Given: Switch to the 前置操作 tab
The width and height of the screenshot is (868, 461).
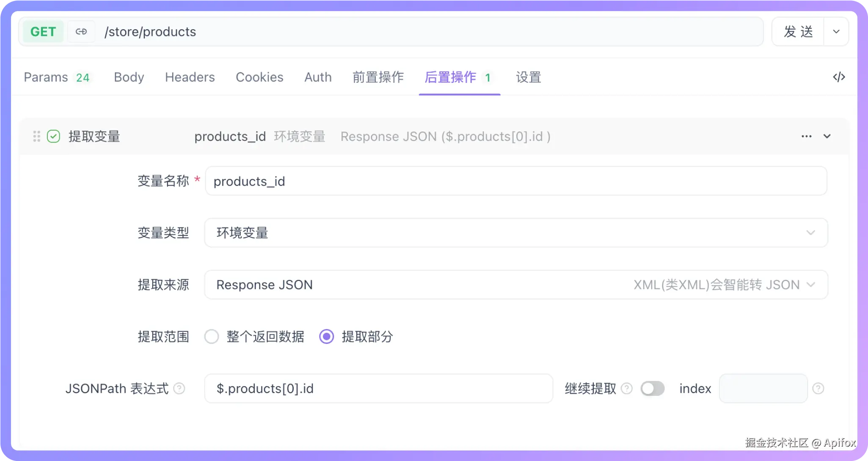Looking at the screenshot, I should pyautogui.click(x=378, y=77).
